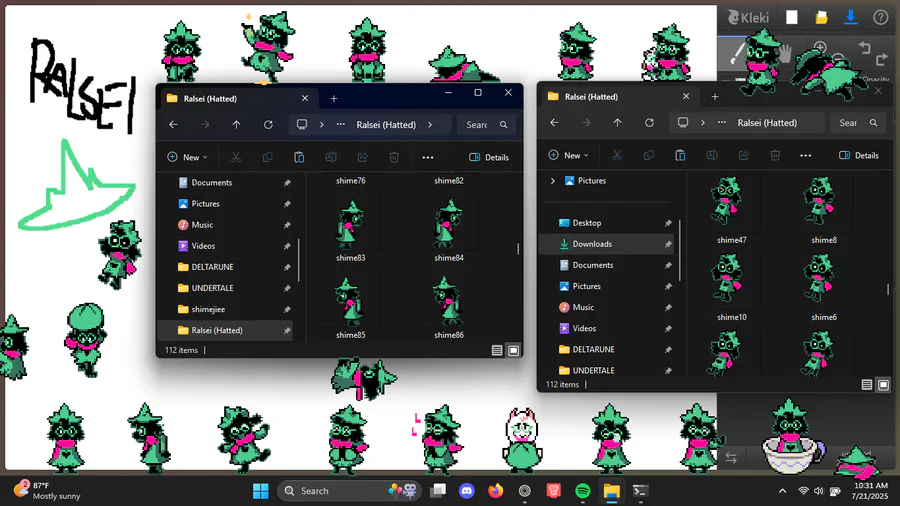Open hidden path ellipsis in left address bar
The image size is (900, 506).
point(341,124)
